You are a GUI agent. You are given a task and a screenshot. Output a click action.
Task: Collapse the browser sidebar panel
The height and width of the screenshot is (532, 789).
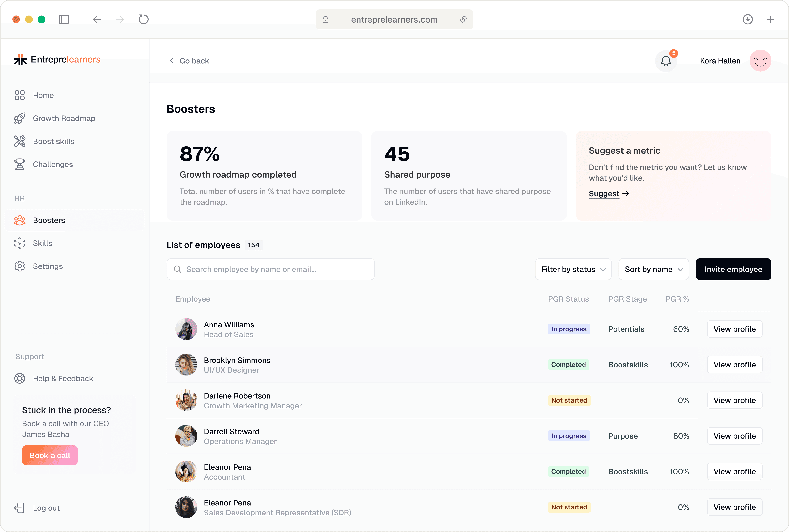[x=64, y=19]
